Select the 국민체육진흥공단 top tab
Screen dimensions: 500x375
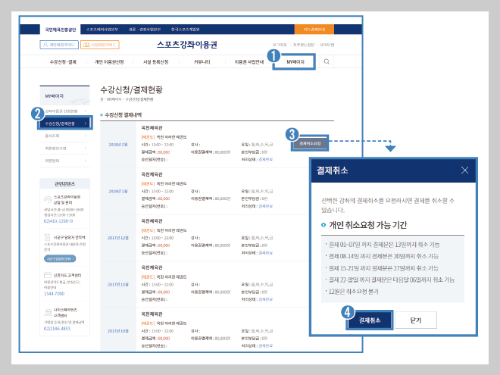pos(60,30)
